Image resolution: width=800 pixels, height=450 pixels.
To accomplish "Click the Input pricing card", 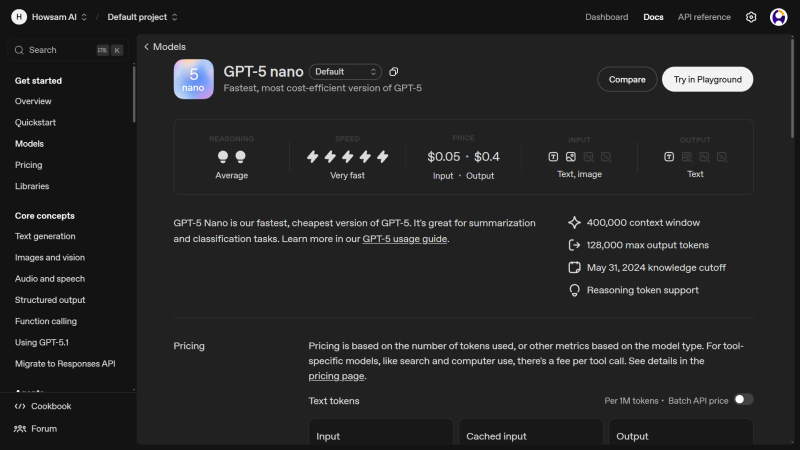I will (x=381, y=432).
